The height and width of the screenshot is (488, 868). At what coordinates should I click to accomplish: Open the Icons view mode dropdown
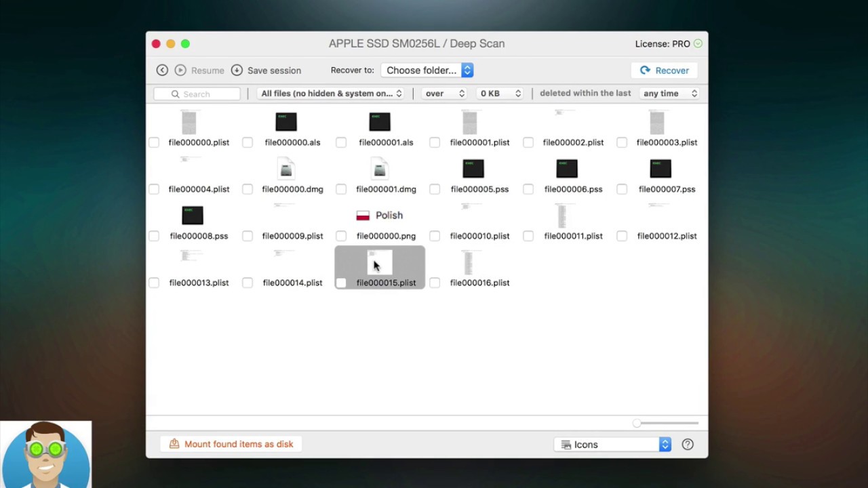[613, 445]
